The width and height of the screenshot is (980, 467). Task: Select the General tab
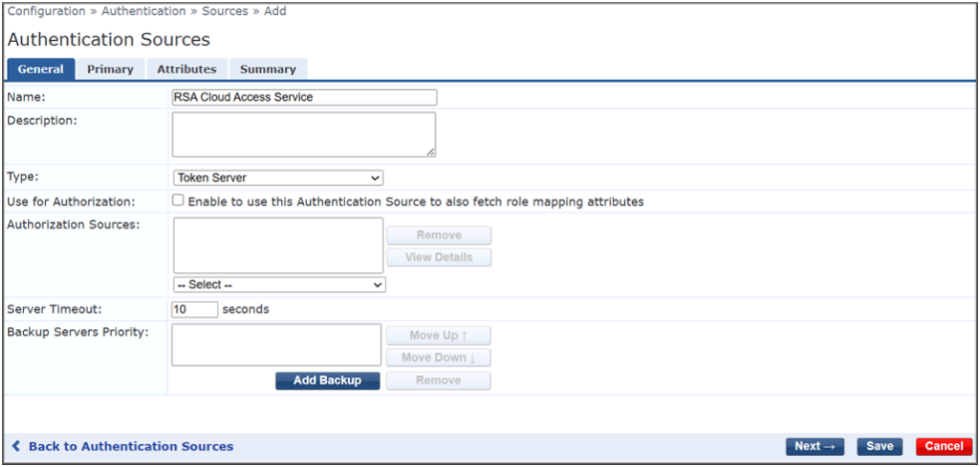[41, 69]
